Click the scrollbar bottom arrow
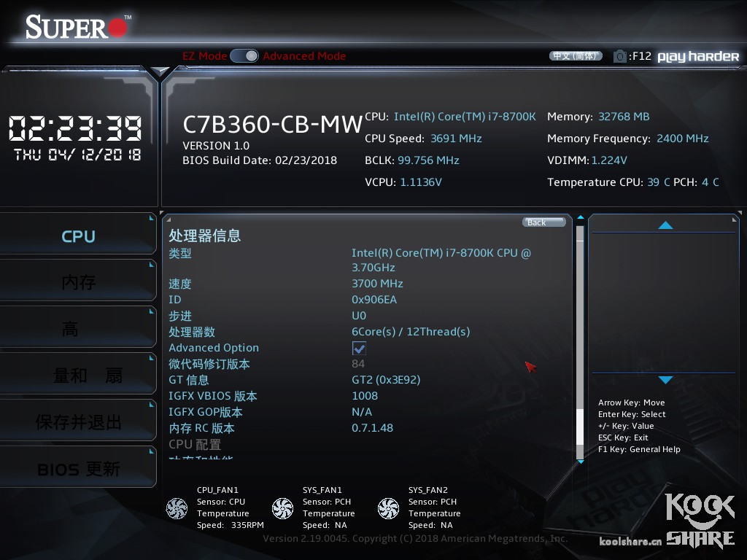The height and width of the screenshot is (560, 747). [x=580, y=462]
